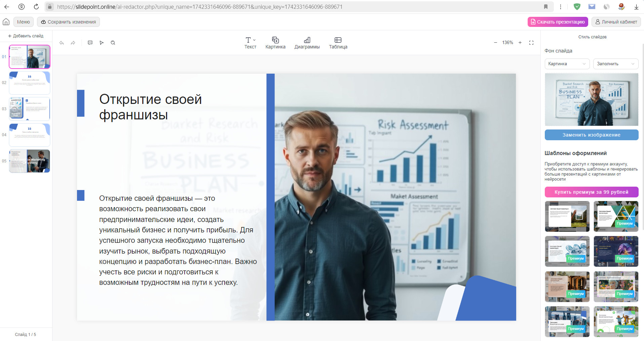The image size is (644, 341).
Task: Open the red character browser extension icon
Action: click(621, 7)
